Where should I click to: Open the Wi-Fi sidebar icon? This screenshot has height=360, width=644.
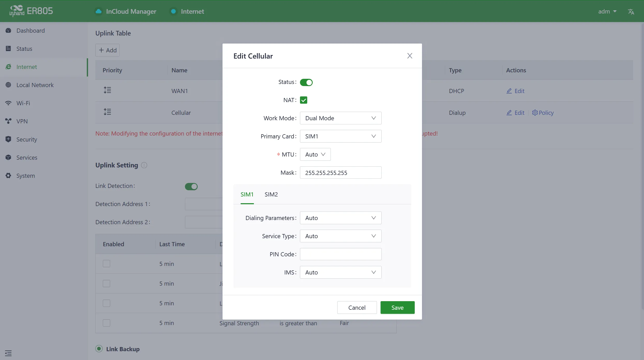click(8, 103)
